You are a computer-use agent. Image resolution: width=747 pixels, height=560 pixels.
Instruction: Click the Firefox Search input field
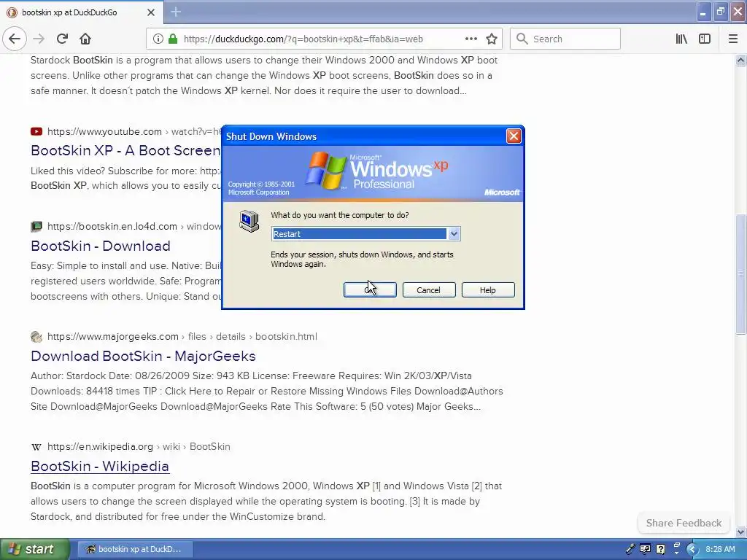click(x=565, y=39)
